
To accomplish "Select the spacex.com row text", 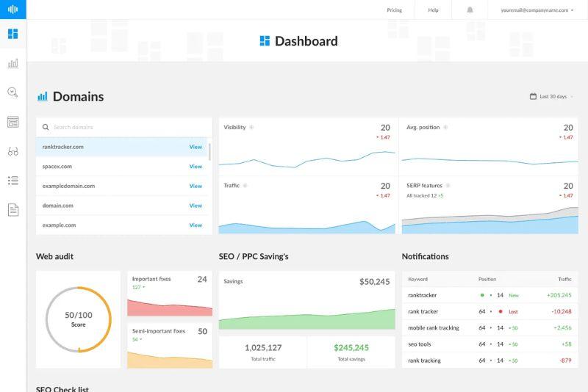I will click(57, 166).
